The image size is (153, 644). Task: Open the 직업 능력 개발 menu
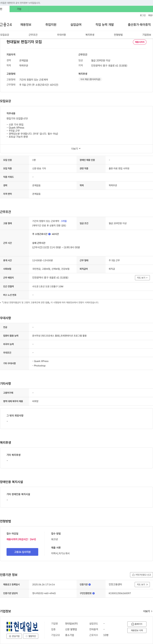(105, 24)
